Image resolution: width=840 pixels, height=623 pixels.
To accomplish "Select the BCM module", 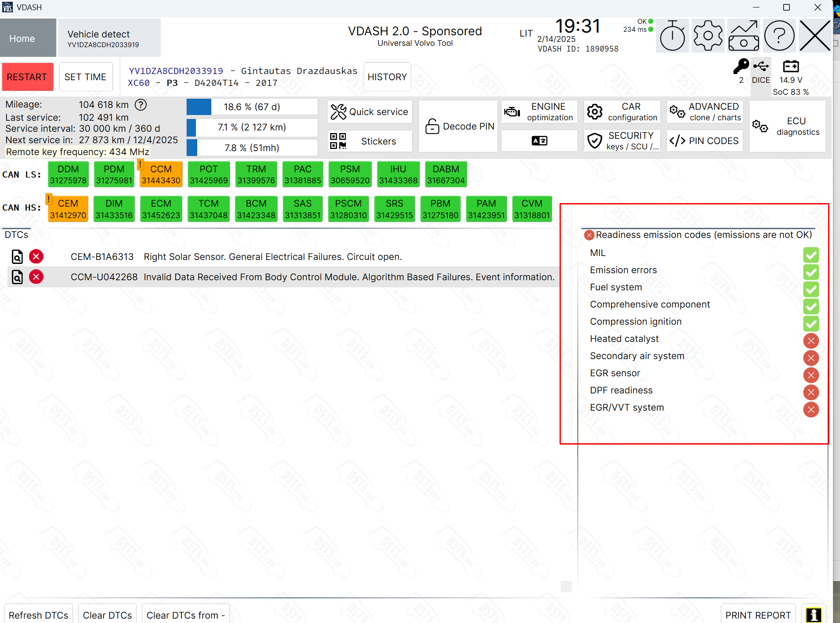I will pos(256,209).
